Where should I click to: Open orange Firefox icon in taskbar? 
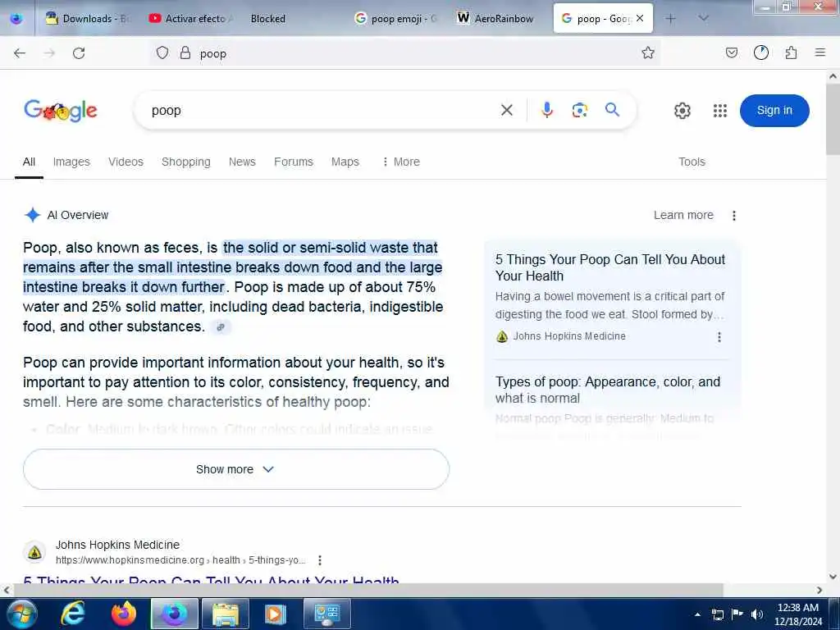(x=124, y=614)
